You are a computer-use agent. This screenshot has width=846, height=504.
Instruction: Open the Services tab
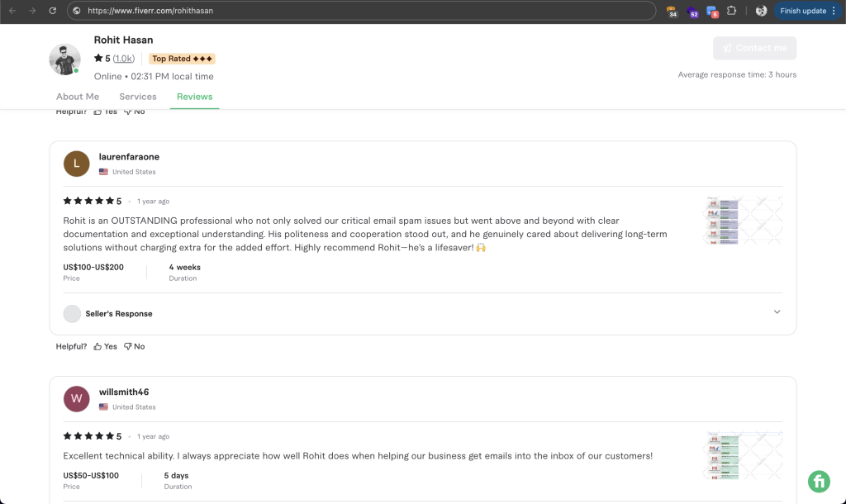[x=137, y=96]
